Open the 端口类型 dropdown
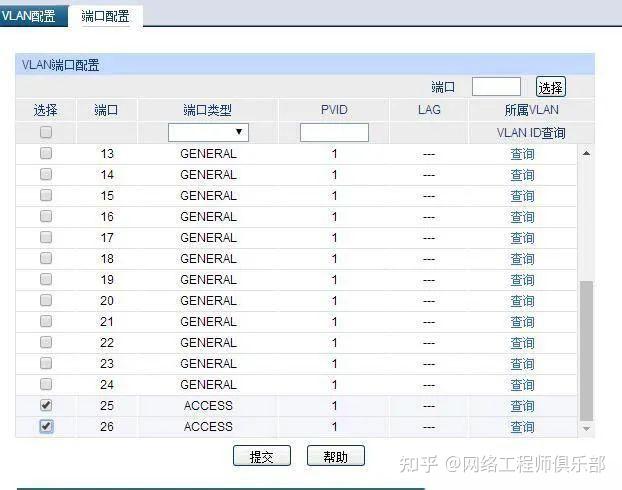 [x=208, y=132]
